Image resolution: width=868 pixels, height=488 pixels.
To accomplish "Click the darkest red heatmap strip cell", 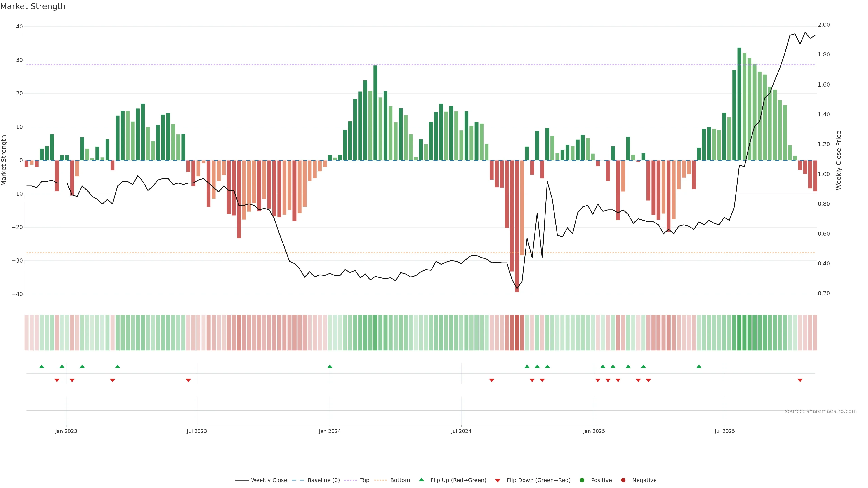I will [x=517, y=333].
